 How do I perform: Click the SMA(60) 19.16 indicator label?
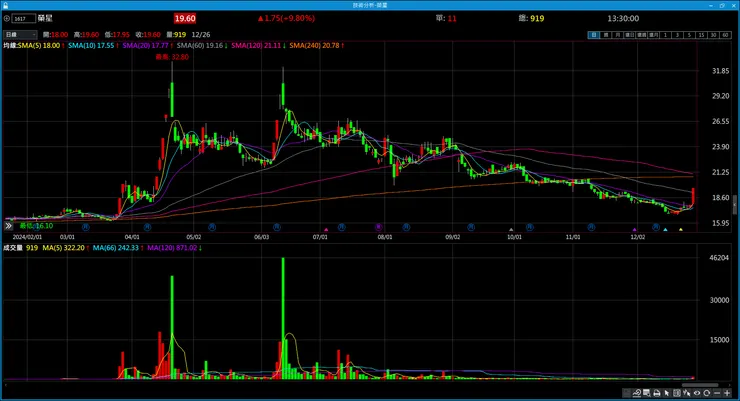pyautogui.click(x=200, y=45)
